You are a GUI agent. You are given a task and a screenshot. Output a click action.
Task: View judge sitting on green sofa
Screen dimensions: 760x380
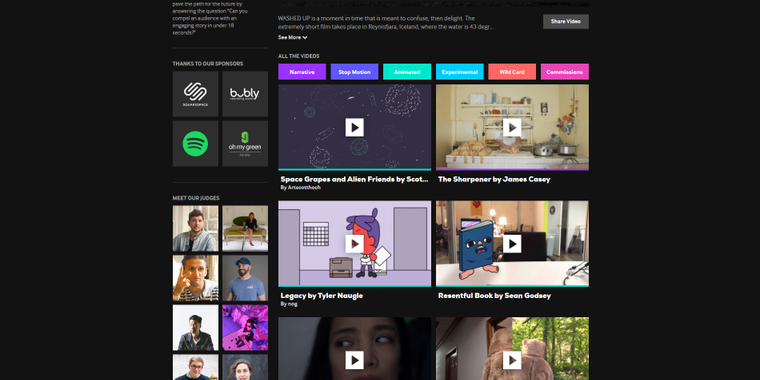(x=245, y=228)
